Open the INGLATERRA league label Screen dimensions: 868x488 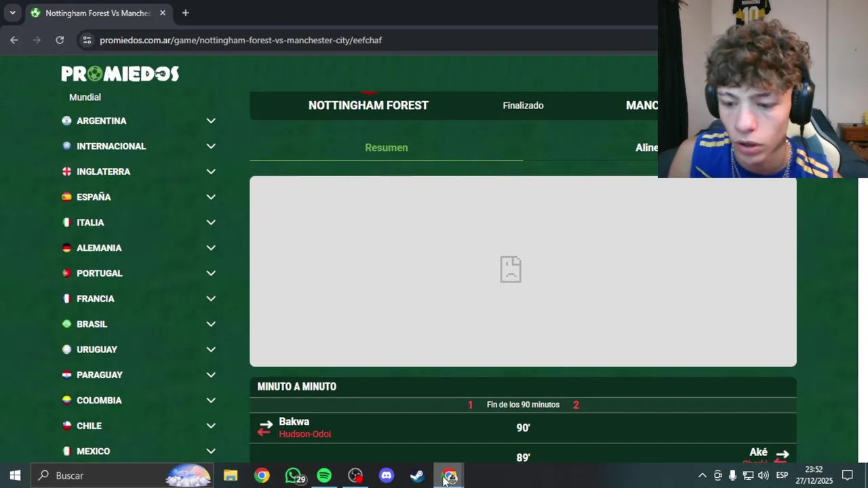point(104,171)
